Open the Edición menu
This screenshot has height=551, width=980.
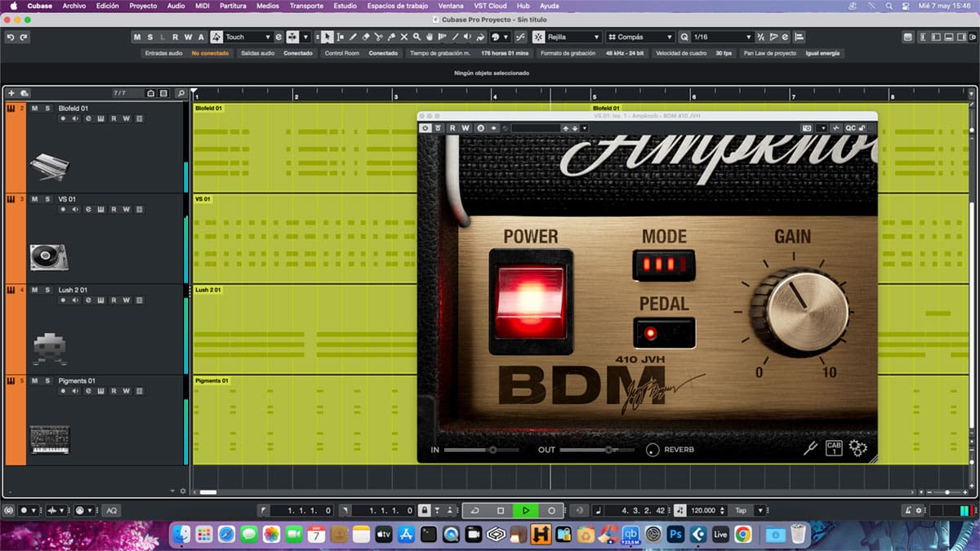(107, 6)
